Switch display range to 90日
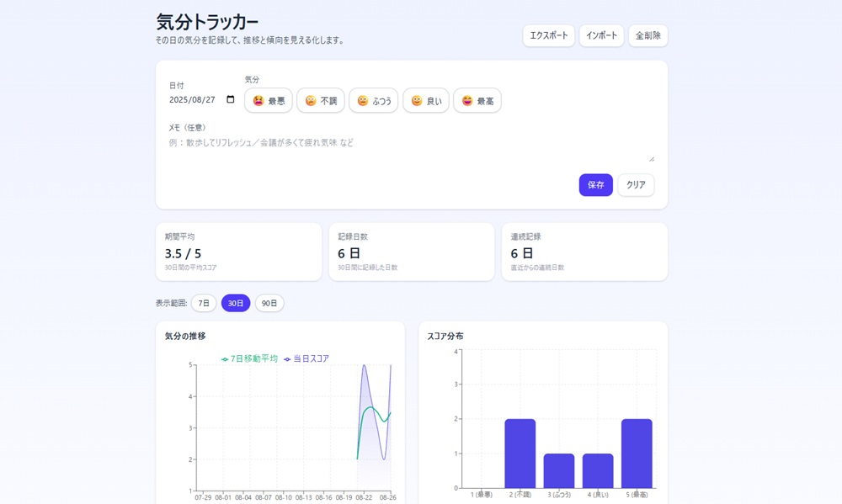This screenshot has width=842, height=504. [x=269, y=303]
